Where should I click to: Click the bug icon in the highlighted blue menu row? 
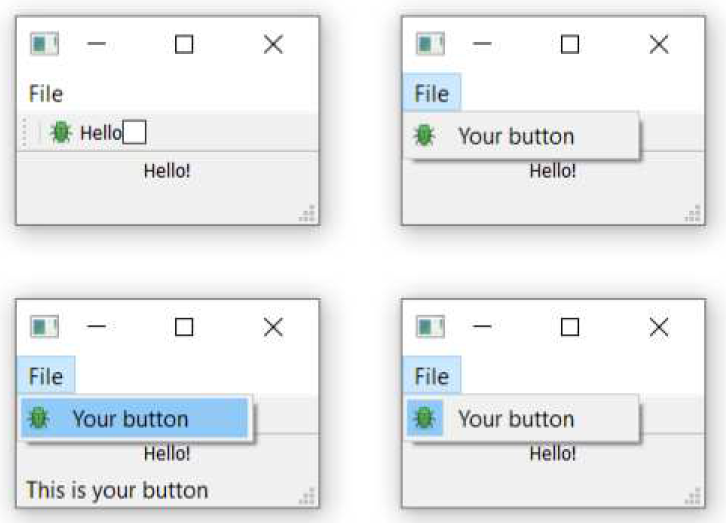coord(38,418)
